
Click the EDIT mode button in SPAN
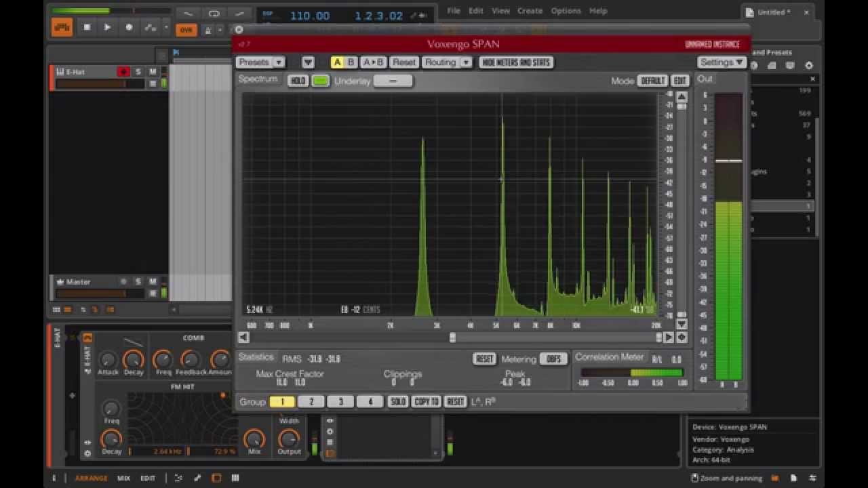(x=679, y=81)
